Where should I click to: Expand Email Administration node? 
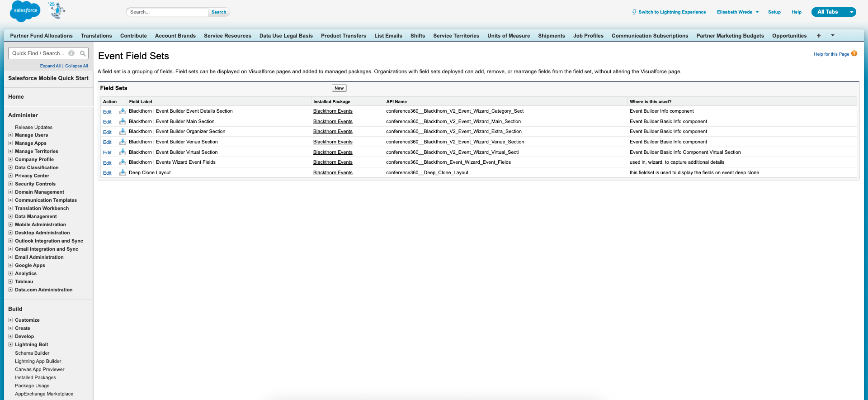tap(10, 257)
